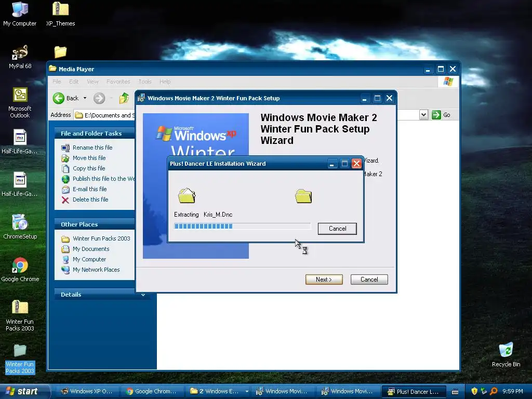
Task: Open the Back button history dropdown arrow
Action: 85,98
